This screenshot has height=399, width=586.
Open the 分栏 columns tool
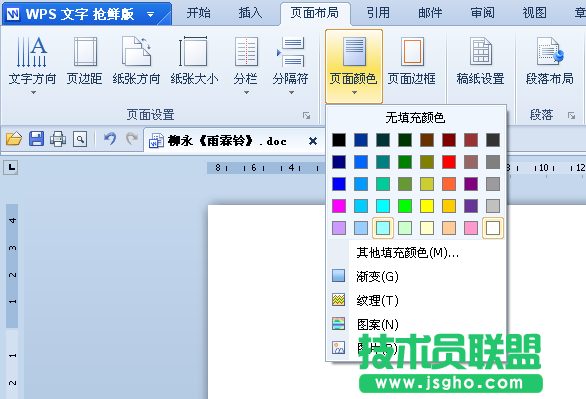click(x=246, y=65)
